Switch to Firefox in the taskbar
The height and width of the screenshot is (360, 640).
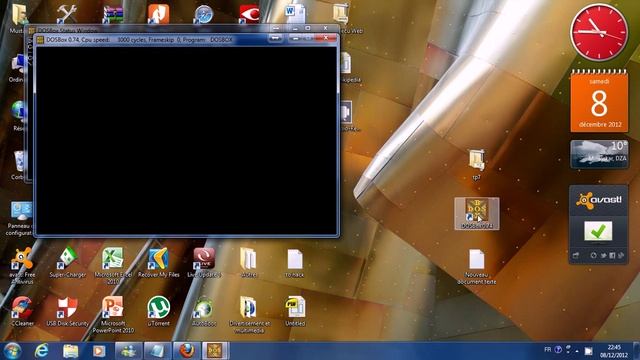(187, 351)
